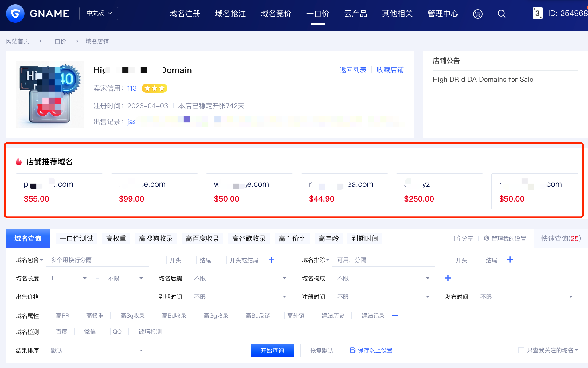Screen dimensions: 588x368
Task: Check 开头 box next to 域名包含
Action: pyautogui.click(x=163, y=260)
